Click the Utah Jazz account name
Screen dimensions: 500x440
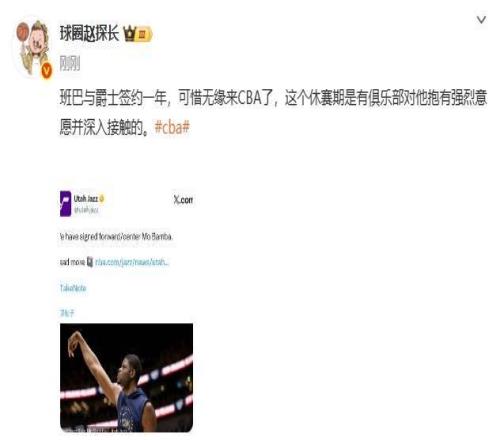[x=86, y=199]
